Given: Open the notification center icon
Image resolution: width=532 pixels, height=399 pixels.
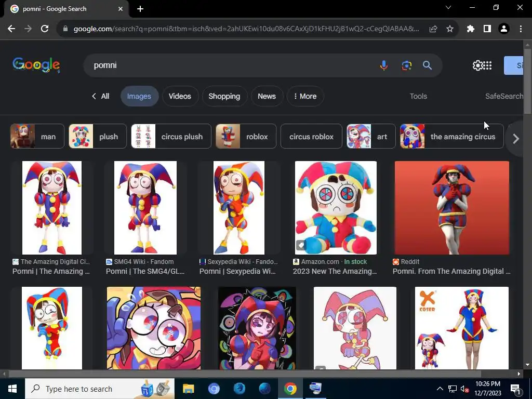Looking at the screenshot, I should [515, 389].
